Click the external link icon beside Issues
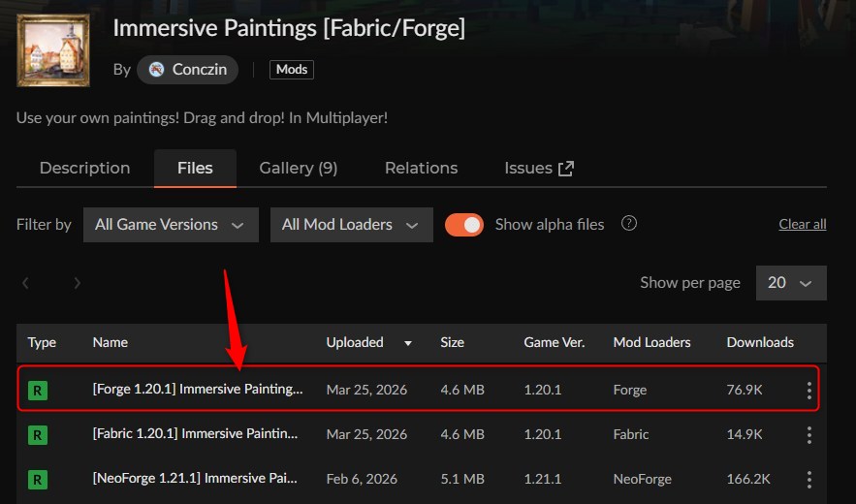Viewport: 856px width, 504px height. click(x=566, y=169)
